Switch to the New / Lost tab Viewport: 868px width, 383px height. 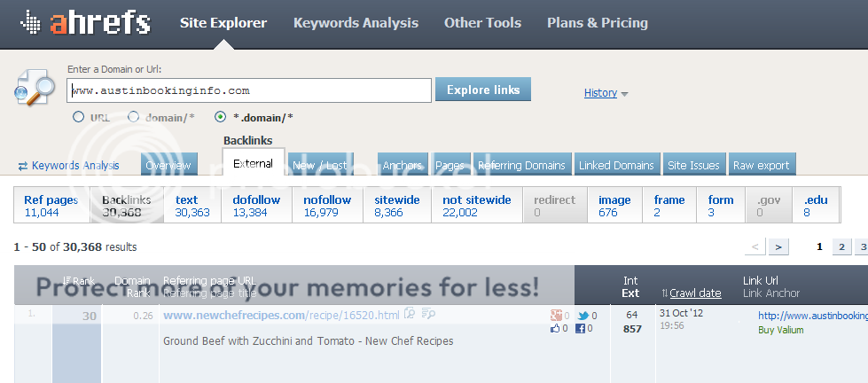(x=320, y=164)
